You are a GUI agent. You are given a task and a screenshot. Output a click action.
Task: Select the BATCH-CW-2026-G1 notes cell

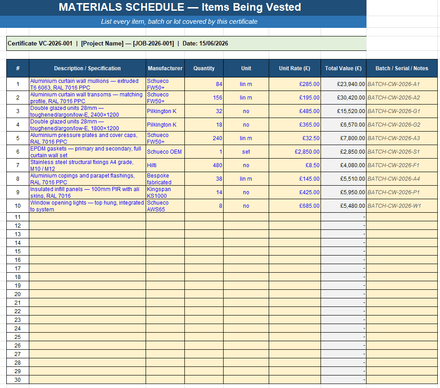(x=402, y=111)
